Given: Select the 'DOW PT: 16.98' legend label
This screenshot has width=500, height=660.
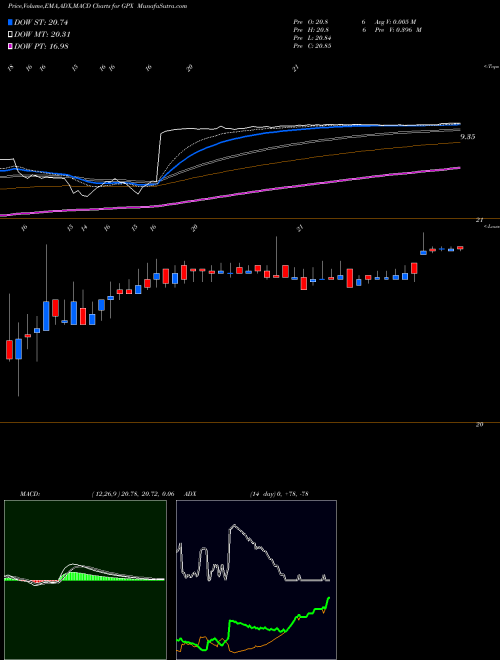Looking at the screenshot, I should coord(41,46).
